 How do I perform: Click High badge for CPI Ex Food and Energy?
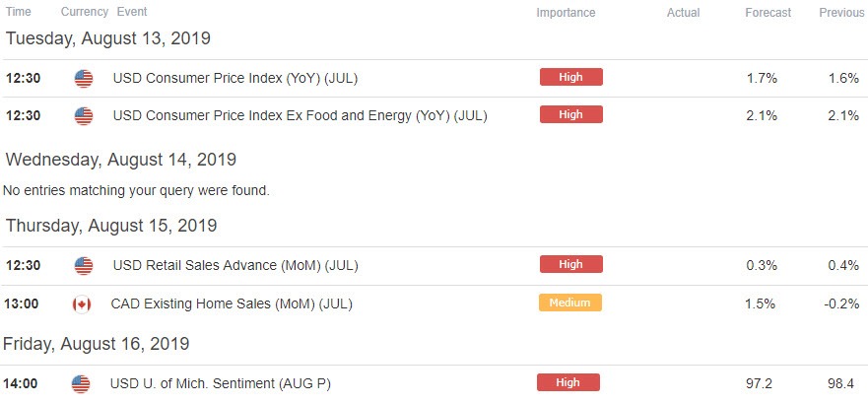tap(570, 114)
